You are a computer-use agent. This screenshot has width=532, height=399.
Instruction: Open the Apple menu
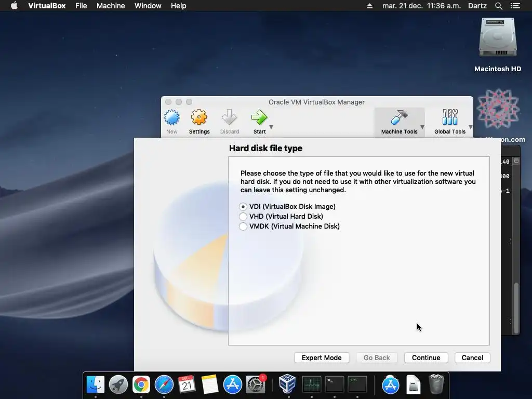[x=14, y=5]
